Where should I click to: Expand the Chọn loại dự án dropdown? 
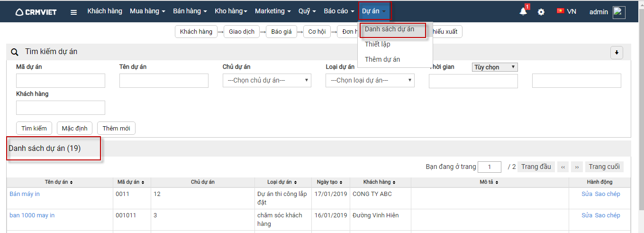[x=370, y=81]
